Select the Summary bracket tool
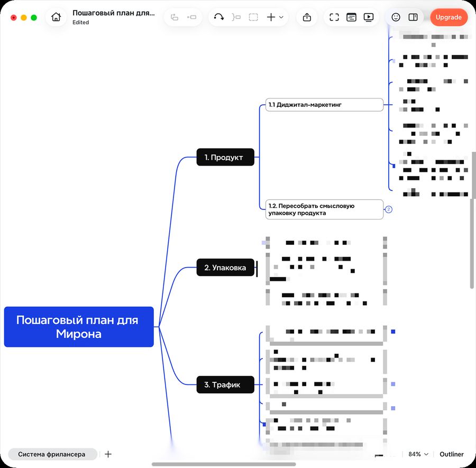 point(236,17)
